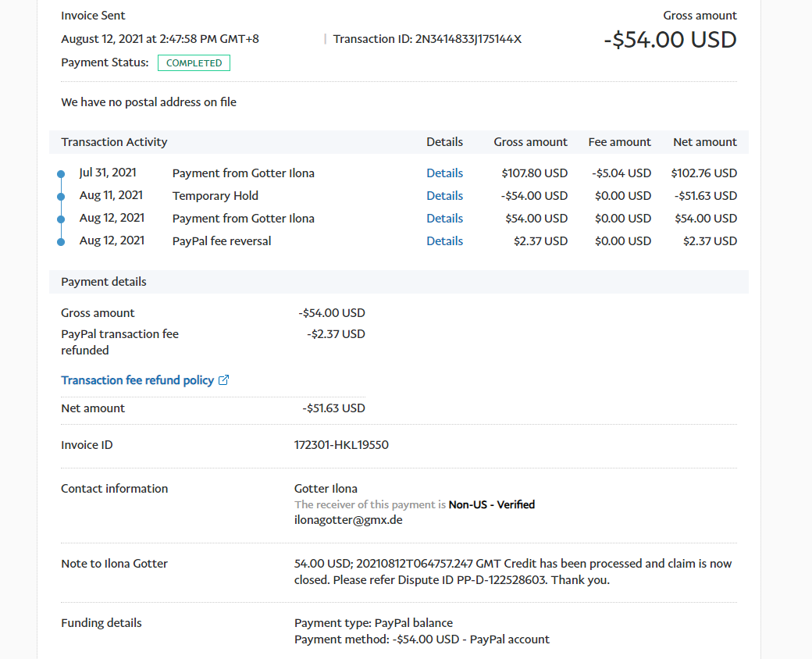Click the Transaction Activity section header

[x=115, y=142]
